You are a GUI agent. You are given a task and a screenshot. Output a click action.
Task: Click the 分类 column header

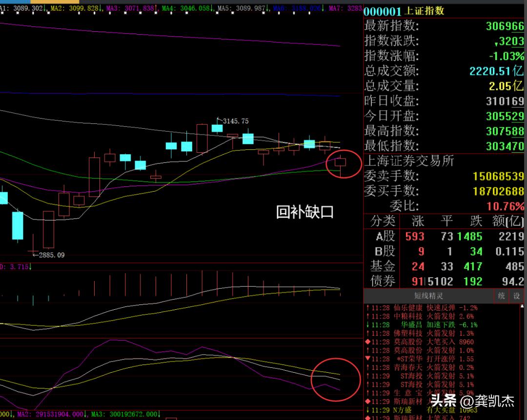tap(383, 221)
